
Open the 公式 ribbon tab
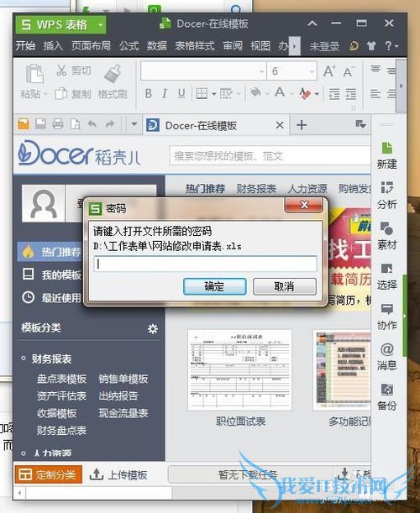[129, 46]
